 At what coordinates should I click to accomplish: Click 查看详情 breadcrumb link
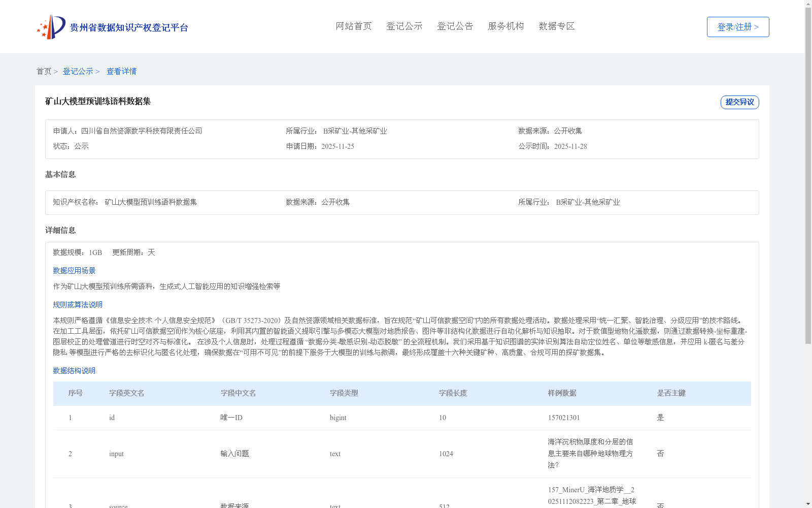click(x=121, y=71)
